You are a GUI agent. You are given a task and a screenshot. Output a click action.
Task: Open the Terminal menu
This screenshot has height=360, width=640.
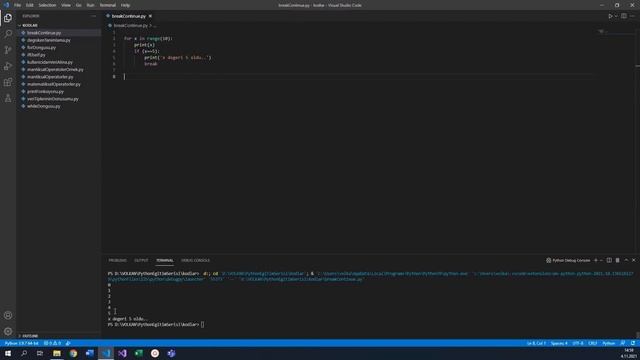pyautogui.click(x=108, y=5)
